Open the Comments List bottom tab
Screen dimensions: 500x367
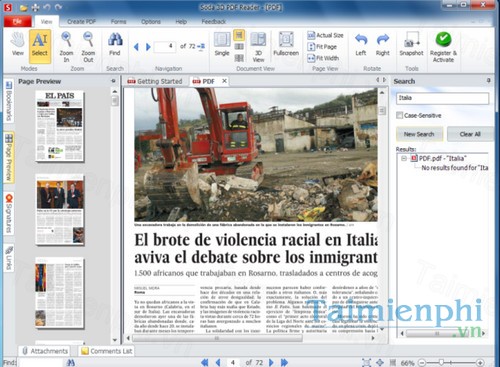107,351
